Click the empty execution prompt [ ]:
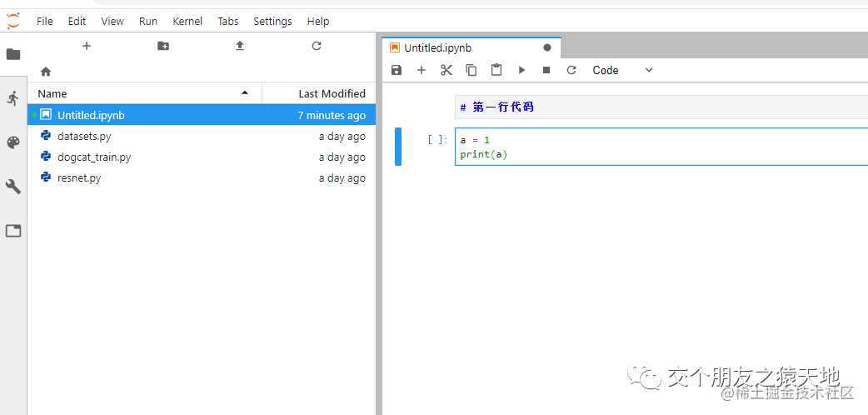This screenshot has height=415, width=868. tap(438, 140)
